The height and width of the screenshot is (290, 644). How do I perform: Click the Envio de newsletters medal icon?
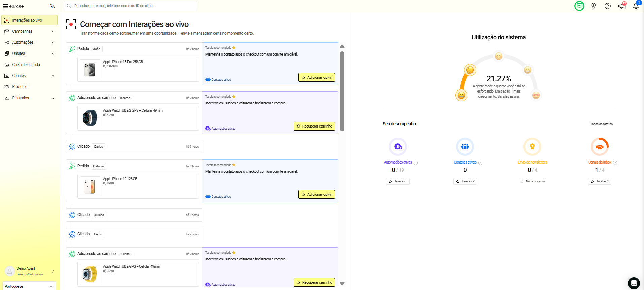[532, 147]
